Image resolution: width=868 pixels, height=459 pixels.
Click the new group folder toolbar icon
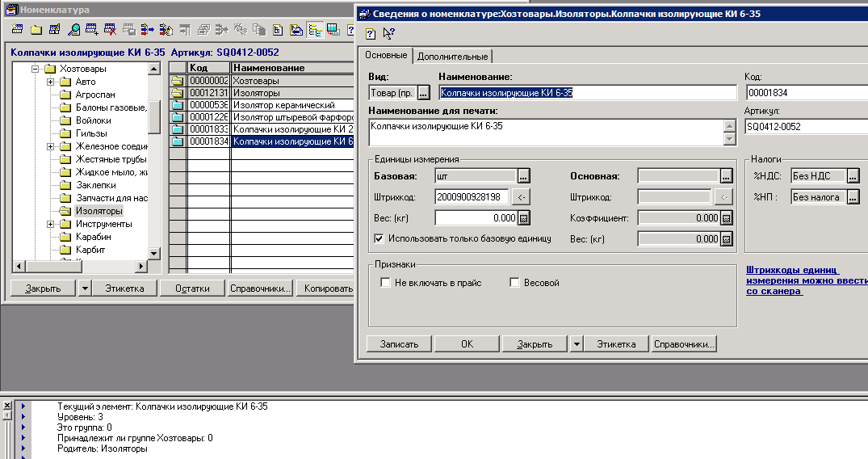coord(36,31)
